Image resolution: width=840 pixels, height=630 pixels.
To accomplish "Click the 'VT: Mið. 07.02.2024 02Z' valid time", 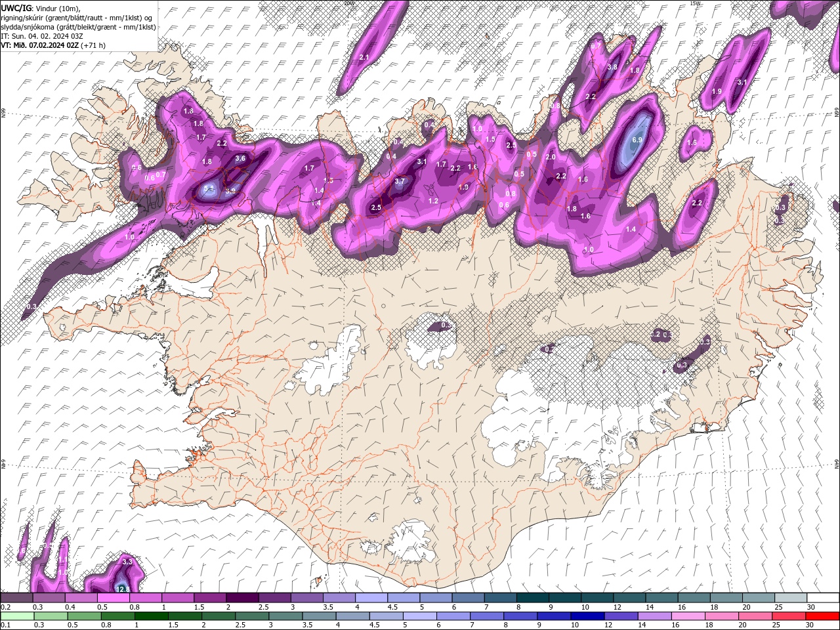I will pos(40,45).
